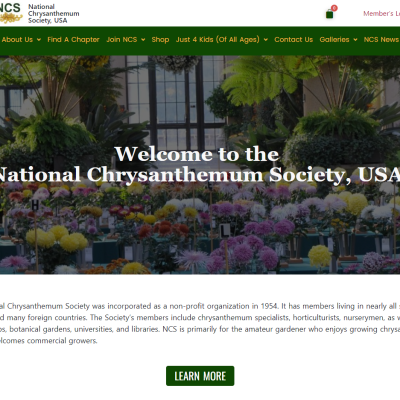Image resolution: width=400 pixels, height=400 pixels.
Task: Click the NCS logo in header
Action: point(10,13)
